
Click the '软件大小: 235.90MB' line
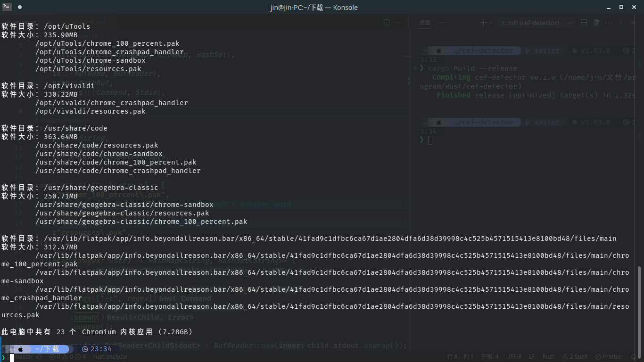(x=40, y=35)
